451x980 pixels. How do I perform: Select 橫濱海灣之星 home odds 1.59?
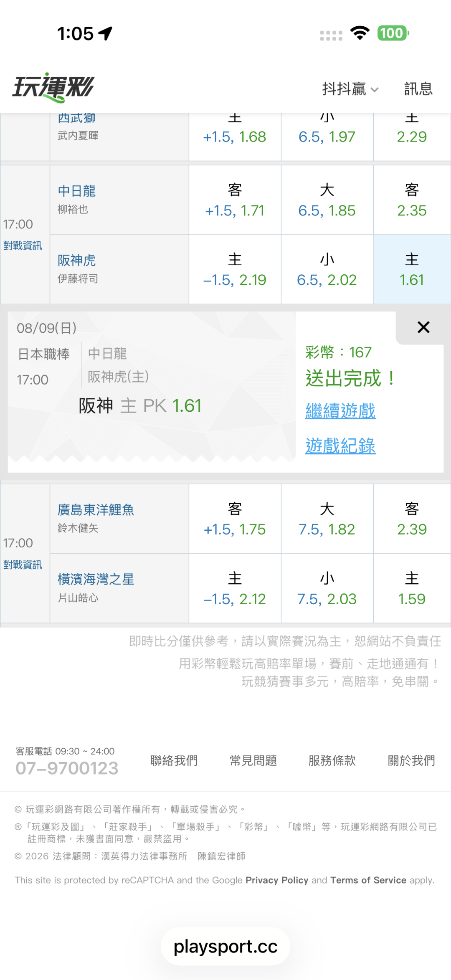coord(412,588)
